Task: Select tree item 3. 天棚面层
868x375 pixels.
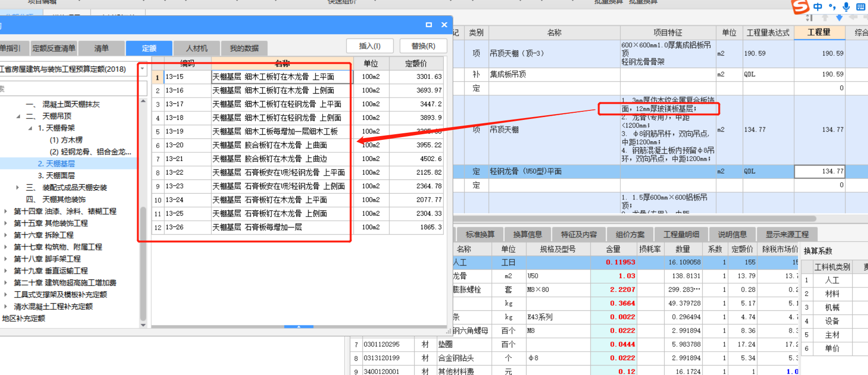Action: click(56, 176)
